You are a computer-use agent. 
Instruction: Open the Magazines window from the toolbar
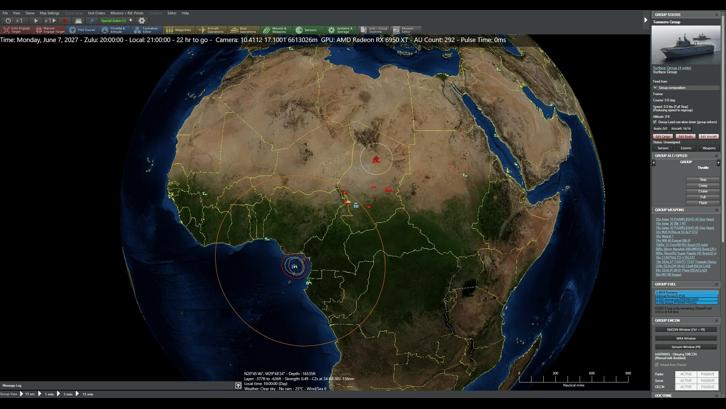tap(179, 30)
